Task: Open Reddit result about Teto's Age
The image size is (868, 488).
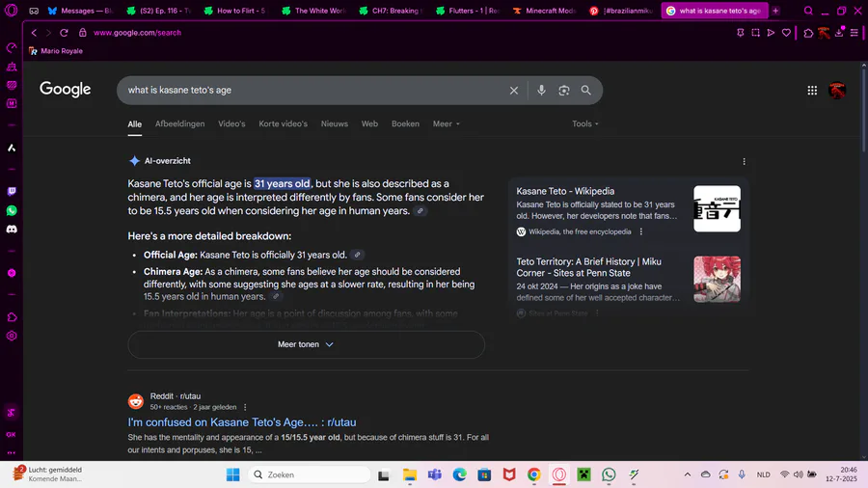Action: coord(242,422)
